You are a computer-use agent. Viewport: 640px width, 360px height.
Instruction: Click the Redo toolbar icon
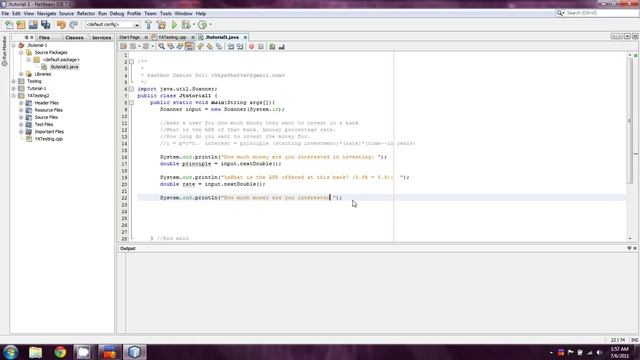73,24
